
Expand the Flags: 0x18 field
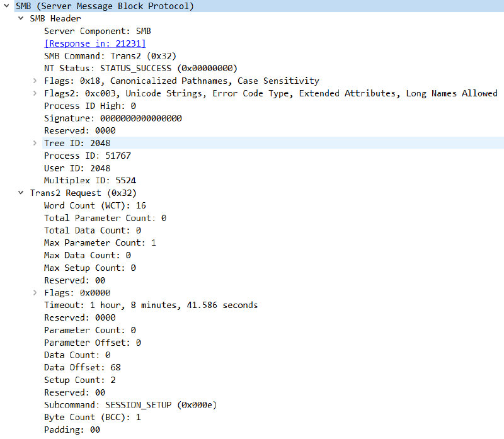(x=35, y=81)
